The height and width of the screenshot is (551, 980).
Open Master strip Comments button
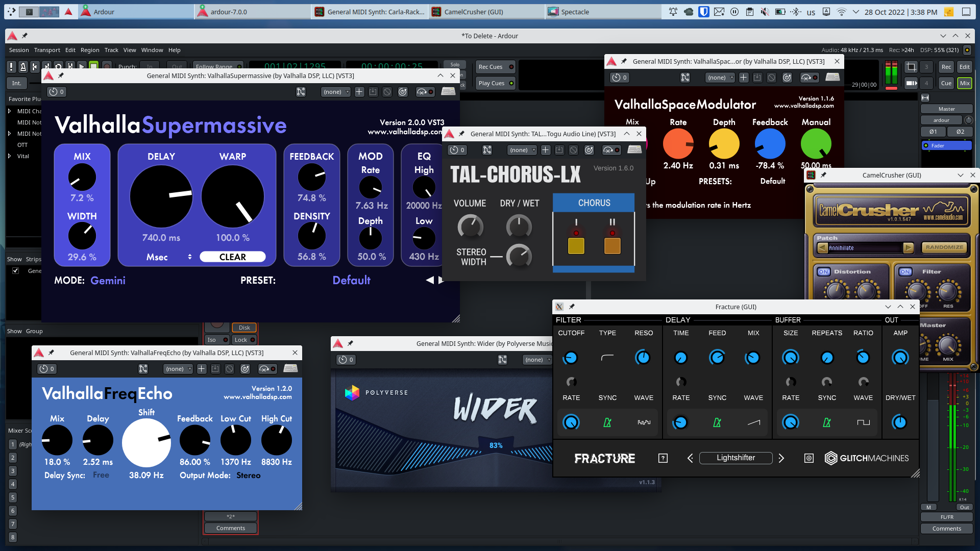pyautogui.click(x=946, y=529)
